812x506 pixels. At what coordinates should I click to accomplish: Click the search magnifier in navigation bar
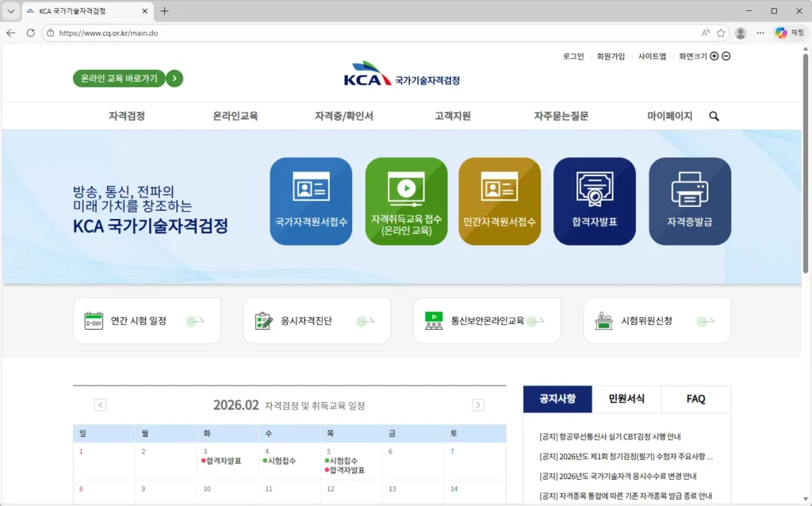[714, 116]
